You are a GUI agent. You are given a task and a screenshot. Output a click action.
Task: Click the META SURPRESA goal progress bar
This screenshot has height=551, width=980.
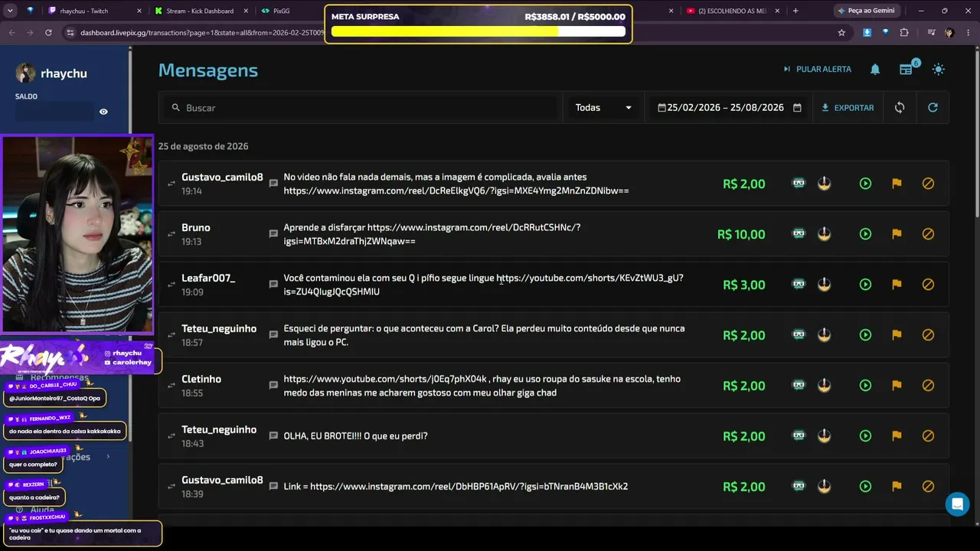point(479,32)
